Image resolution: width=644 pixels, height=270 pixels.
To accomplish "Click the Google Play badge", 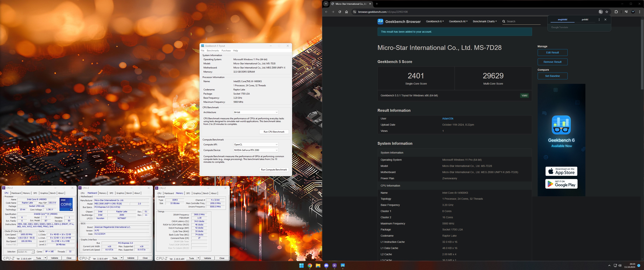I will 561,184.
